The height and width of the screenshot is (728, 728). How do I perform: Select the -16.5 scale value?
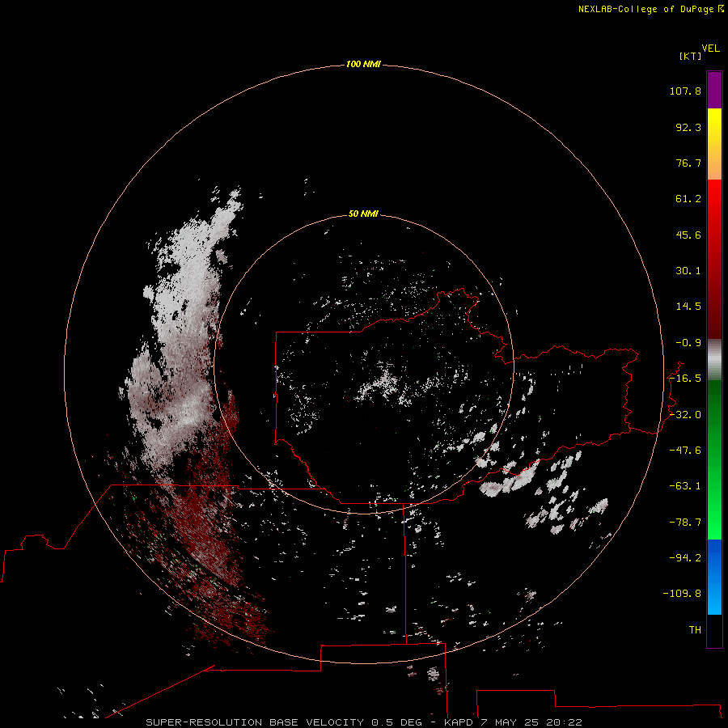click(685, 379)
